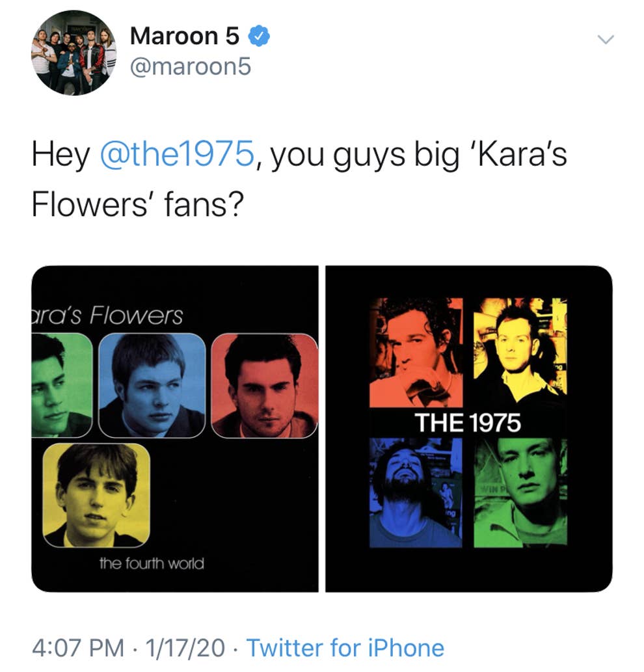Click the Twitter for iPhone source link
This screenshot has width=644, height=672.
pyautogui.click(x=345, y=648)
